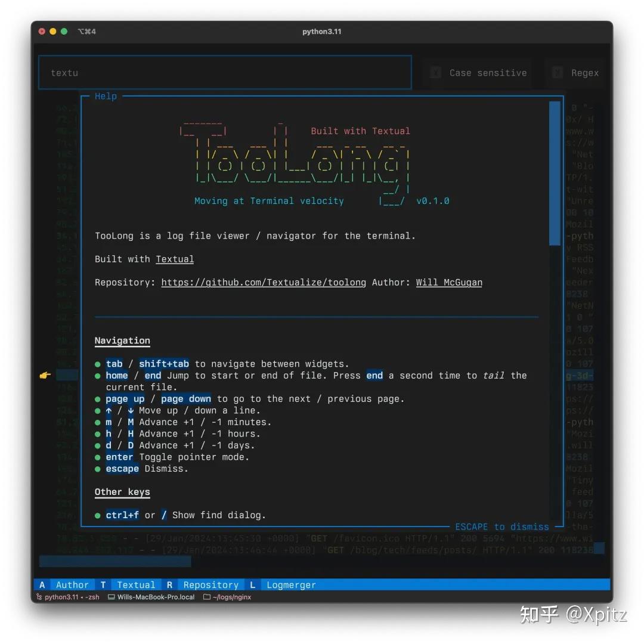Open the Will McGugan author link
Screen dimensions: 644x644
point(449,283)
